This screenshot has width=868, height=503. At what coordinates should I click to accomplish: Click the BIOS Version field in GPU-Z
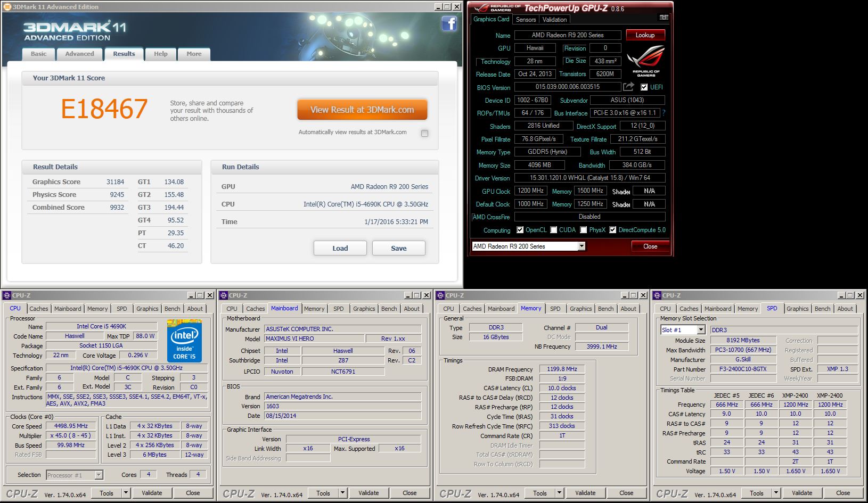coord(568,87)
